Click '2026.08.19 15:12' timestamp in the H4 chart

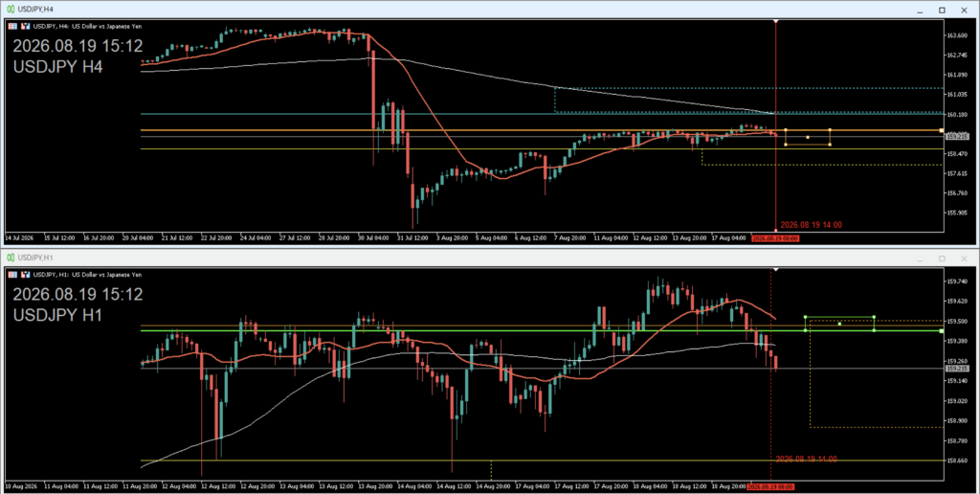point(78,46)
